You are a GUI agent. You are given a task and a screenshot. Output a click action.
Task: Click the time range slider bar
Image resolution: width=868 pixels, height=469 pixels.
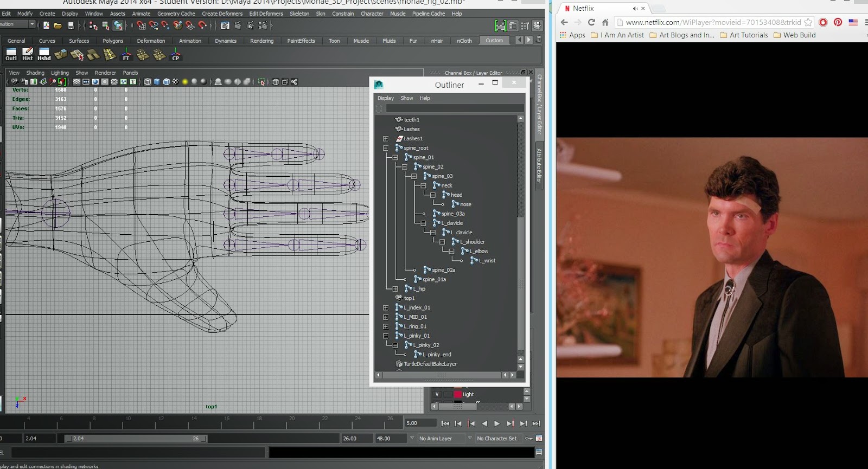[x=136, y=438]
